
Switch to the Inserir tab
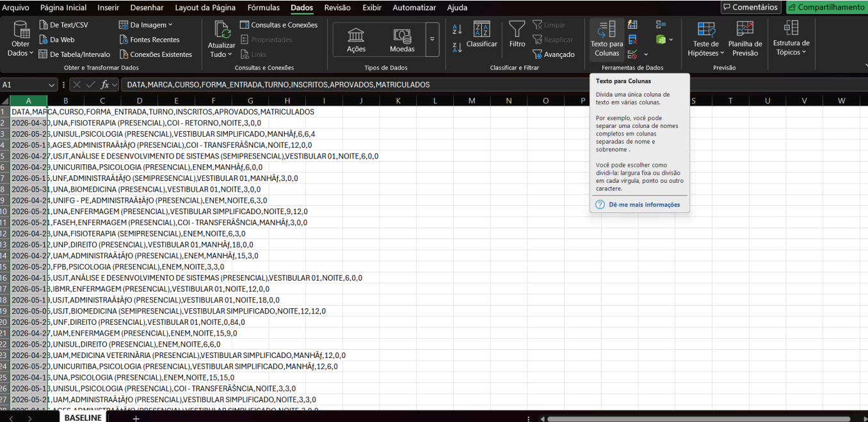(108, 8)
